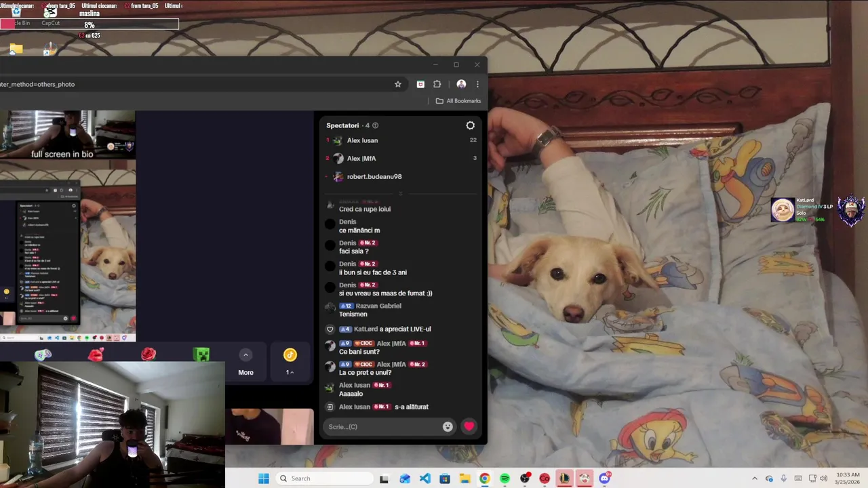Open the emoji picker in chat box

pyautogui.click(x=448, y=426)
